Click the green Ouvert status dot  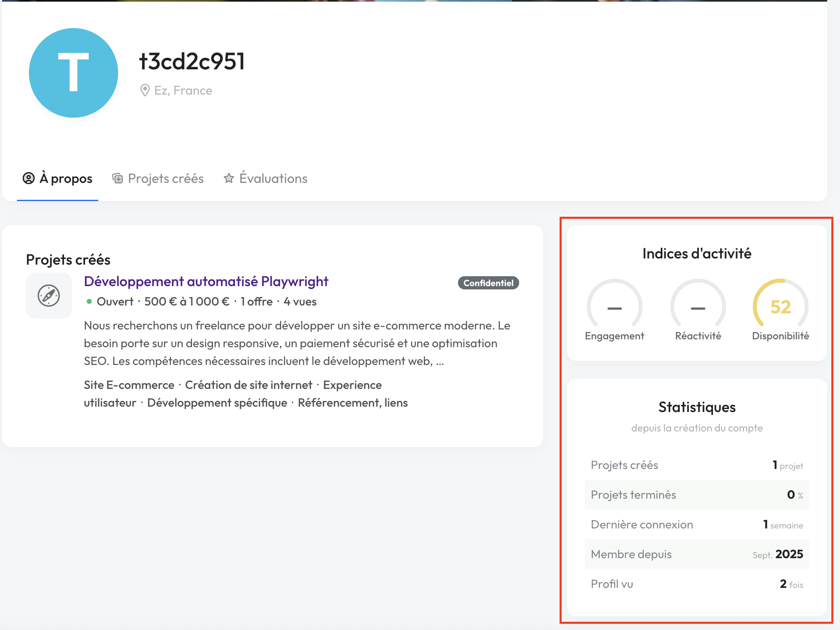point(89,301)
